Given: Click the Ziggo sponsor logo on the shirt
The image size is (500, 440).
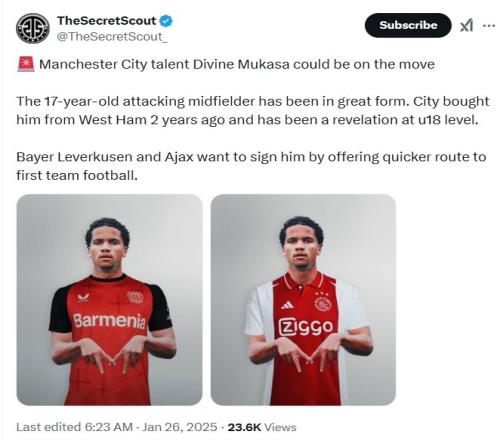Looking at the screenshot, I should pyautogui.click(x=306, y=327).
